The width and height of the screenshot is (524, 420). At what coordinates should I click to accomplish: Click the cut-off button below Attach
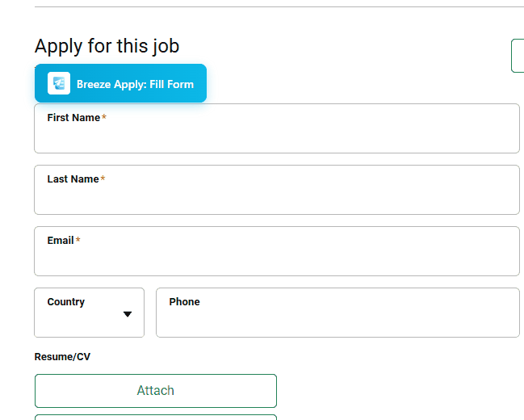click(155, 417)
